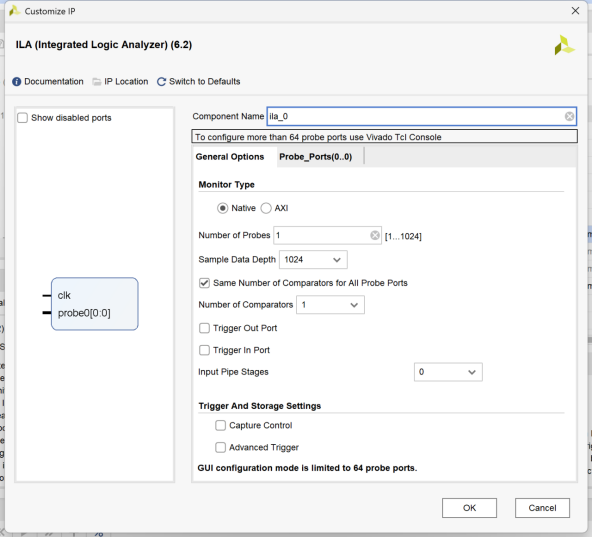Select the Native monitor type

click(222, 208)
